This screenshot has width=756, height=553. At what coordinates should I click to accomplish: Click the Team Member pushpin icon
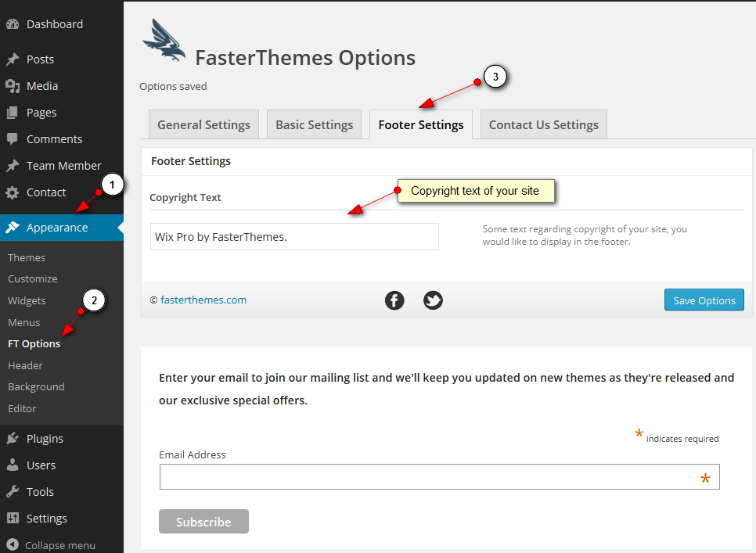pos(13,166)
